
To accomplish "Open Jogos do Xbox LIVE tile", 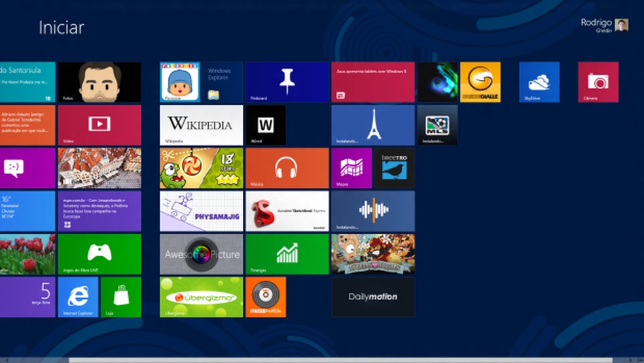I will [x=99, y=254].
